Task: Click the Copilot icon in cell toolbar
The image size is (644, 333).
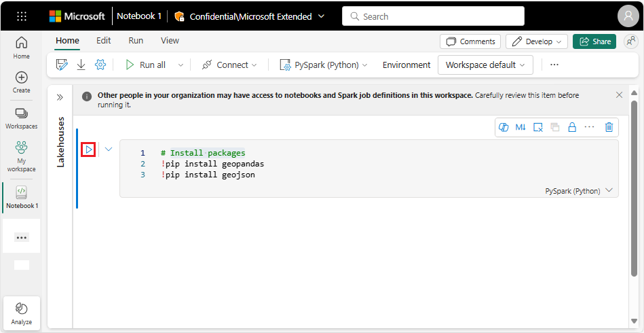Action: (x=504, y=127)
